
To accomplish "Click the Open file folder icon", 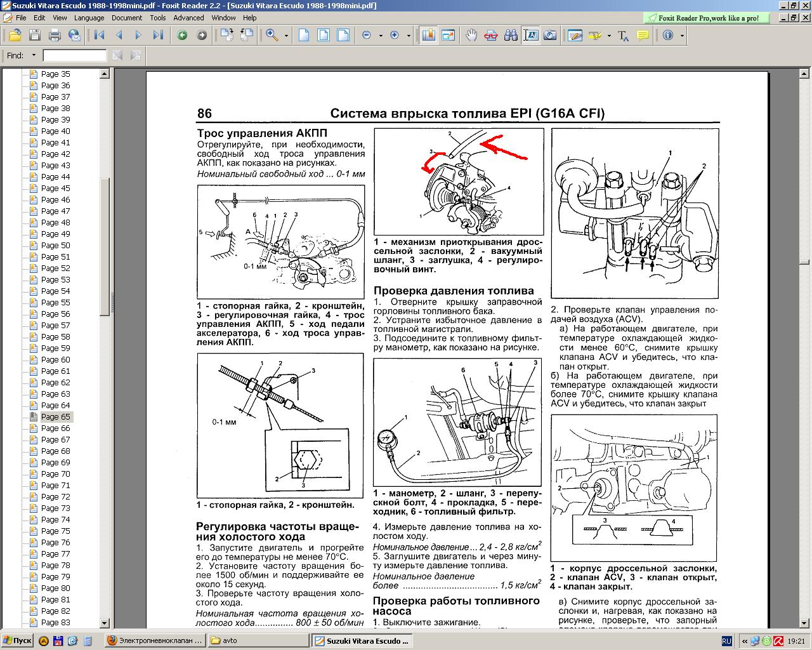I will 14,36.
